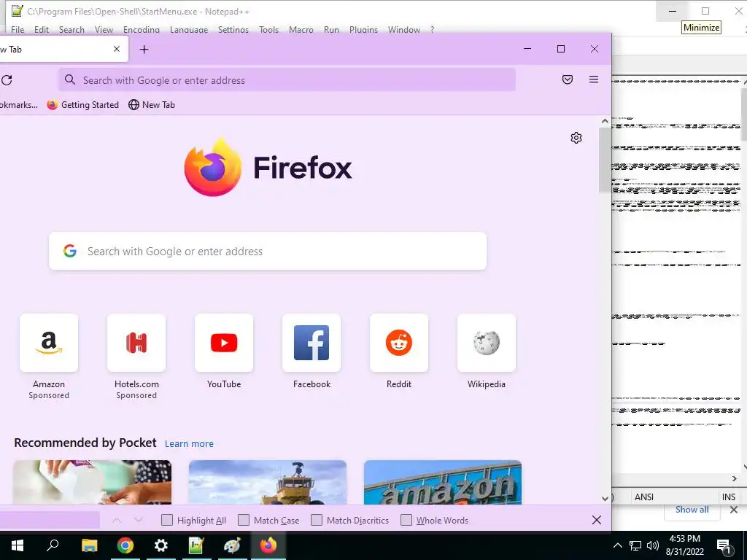Open the Paint palette icon on the taskbar
The image size is (747, 560).
(x=232, y=545)
